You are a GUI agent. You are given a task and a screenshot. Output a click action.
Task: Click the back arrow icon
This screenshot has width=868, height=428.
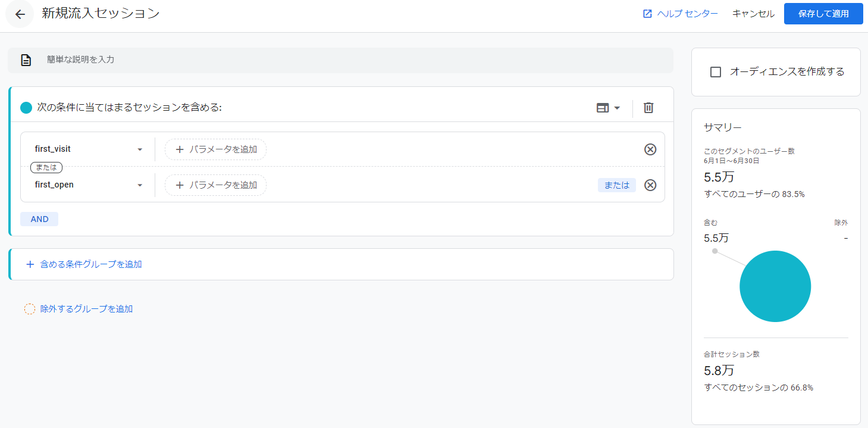click(x=20, y=14)
